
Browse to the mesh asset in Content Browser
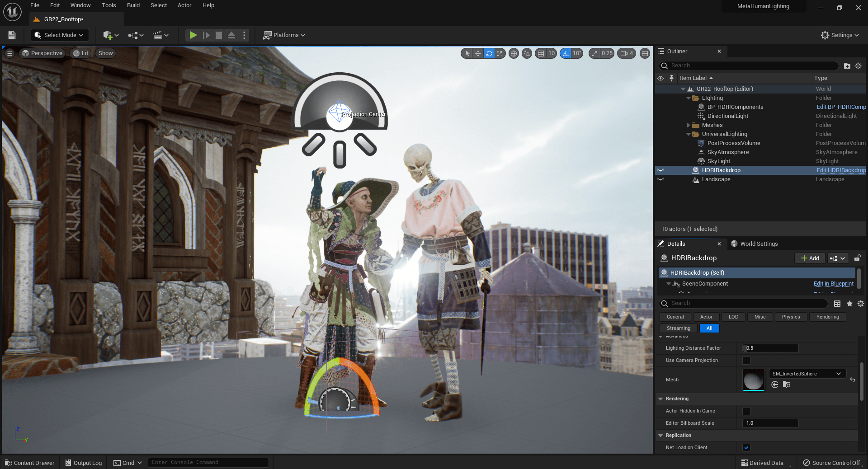(x=787, y=385)
